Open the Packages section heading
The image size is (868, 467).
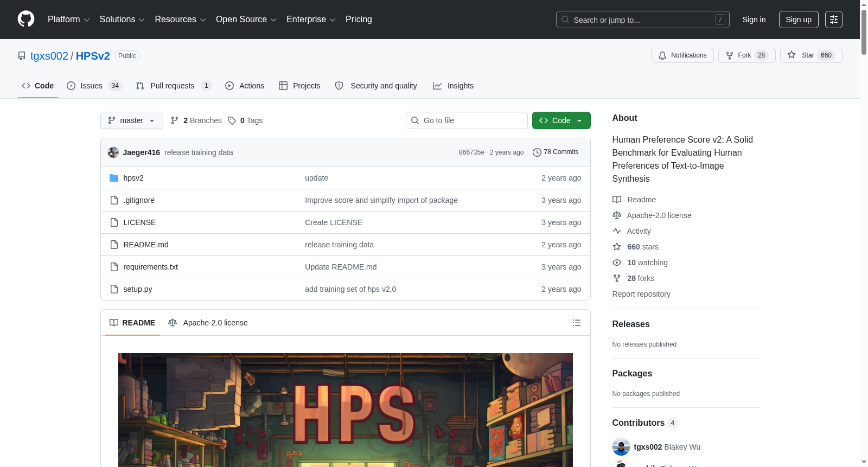point(632,373)
